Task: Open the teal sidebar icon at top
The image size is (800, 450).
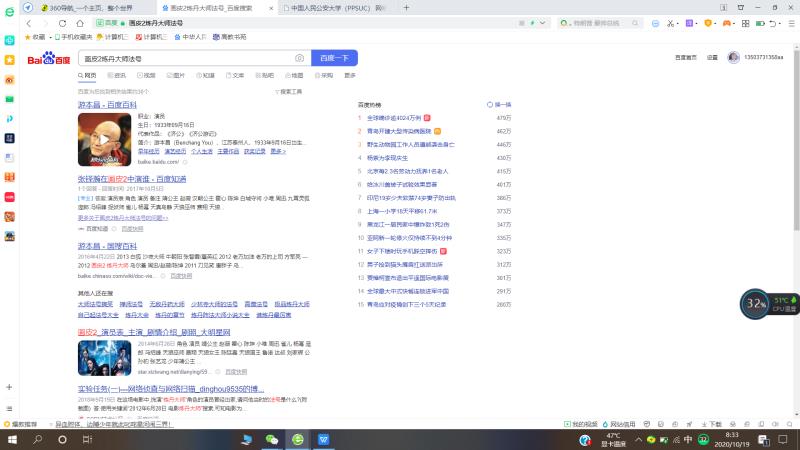Action: click(9, 40)
